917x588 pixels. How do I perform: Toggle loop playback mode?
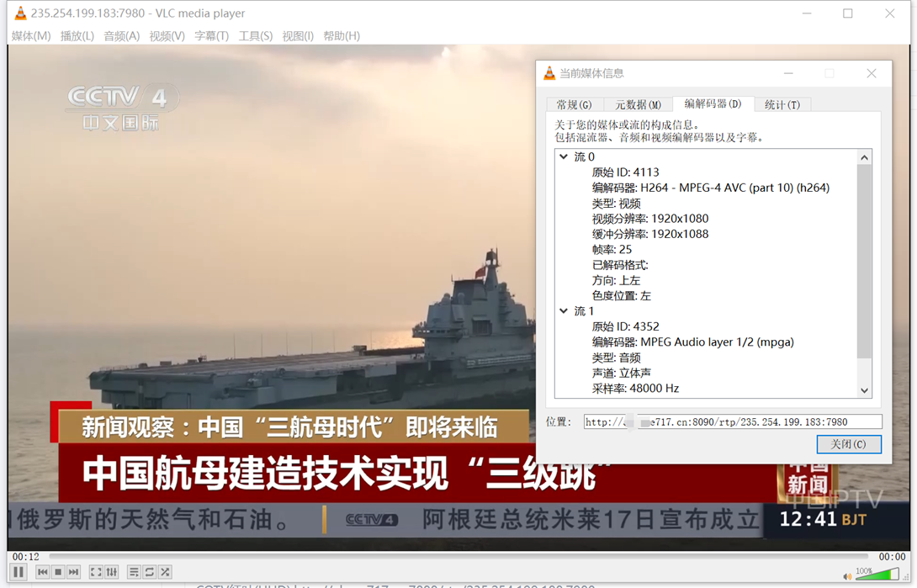(150, 572)
